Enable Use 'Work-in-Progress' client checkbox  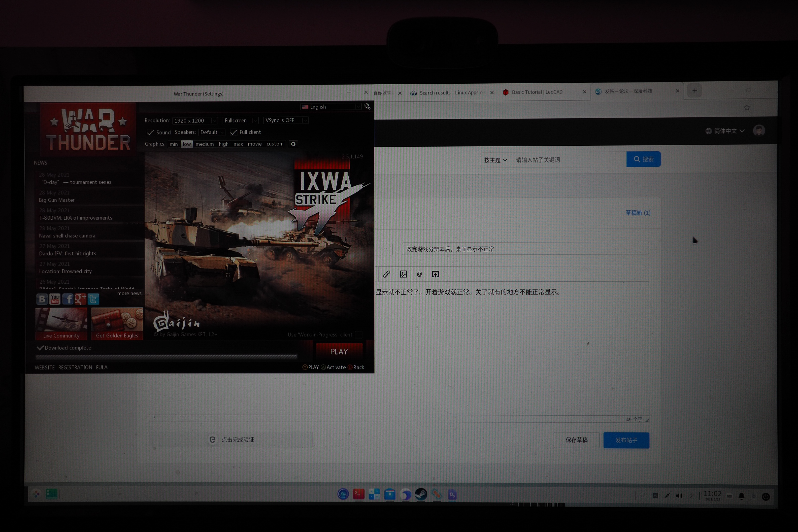pyautogui.click(x=358, y=334)
